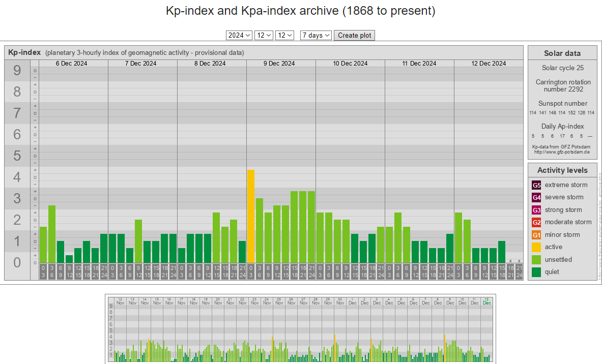The image size is (602, 364).
Task: Click the 'unsettled' legend label
Action: coord(558,260)
